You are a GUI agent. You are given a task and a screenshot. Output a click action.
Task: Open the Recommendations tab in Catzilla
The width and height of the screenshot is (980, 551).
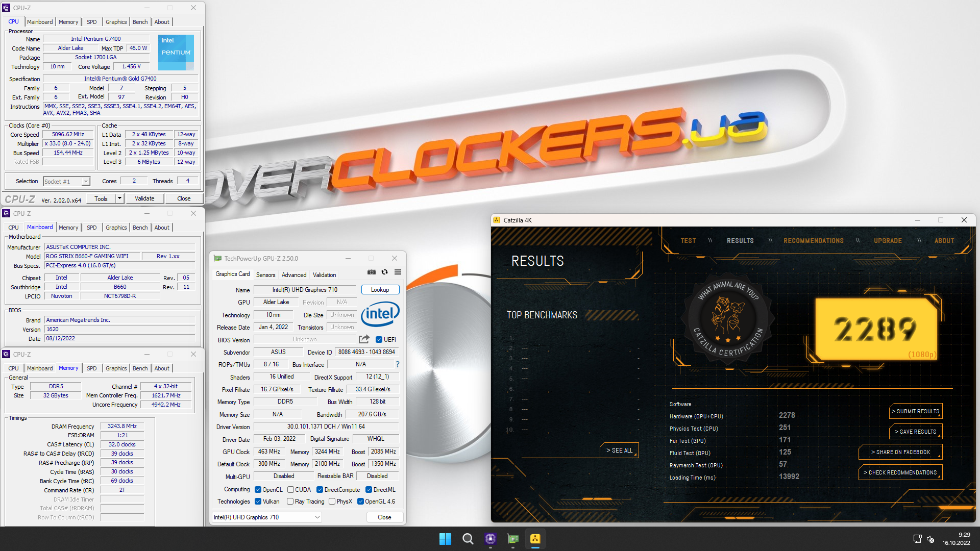(814, 241)
